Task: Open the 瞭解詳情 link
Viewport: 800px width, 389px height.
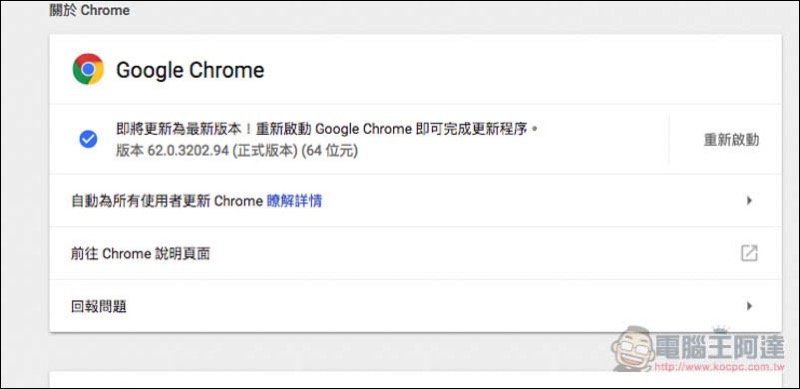Action: [294, 201]
